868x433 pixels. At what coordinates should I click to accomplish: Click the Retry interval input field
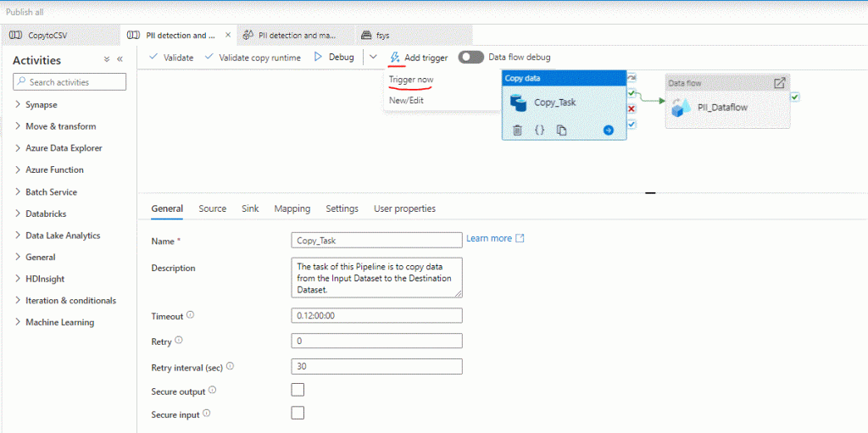pyautogui.click(x=376, y=367)
